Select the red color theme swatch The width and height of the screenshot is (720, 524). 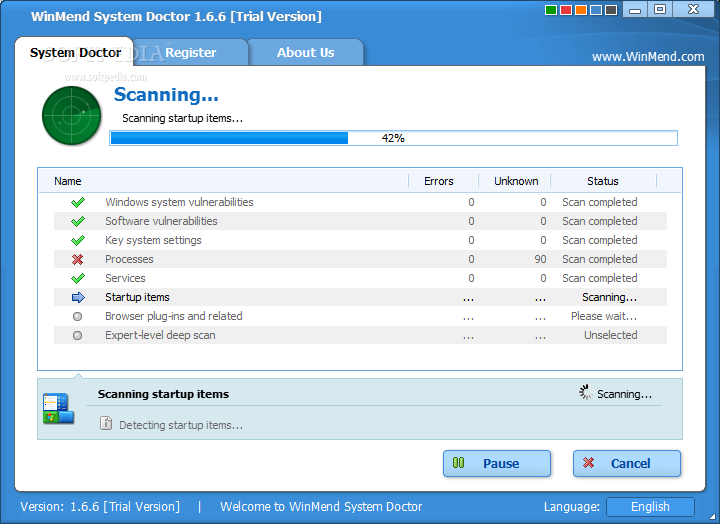pos(566,10)
